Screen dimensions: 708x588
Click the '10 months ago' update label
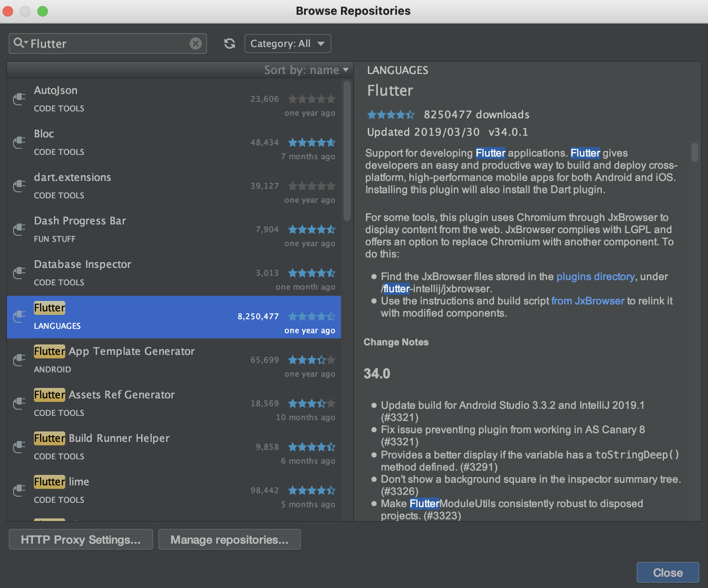306,418
